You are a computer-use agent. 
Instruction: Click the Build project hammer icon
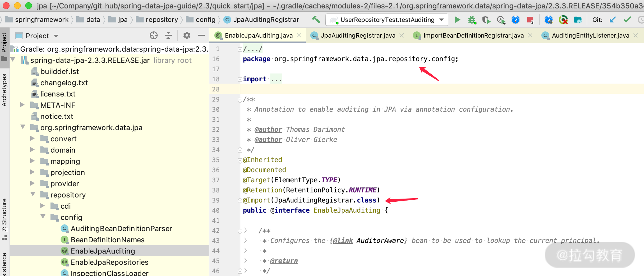316,20
